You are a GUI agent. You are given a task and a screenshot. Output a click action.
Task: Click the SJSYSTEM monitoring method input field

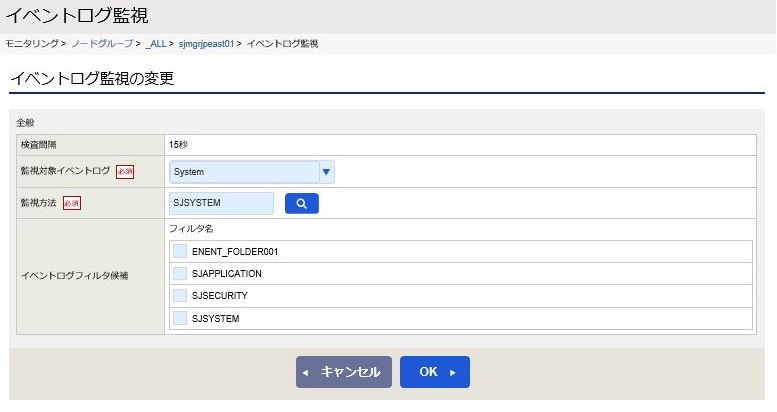click(x=221, y=203)
